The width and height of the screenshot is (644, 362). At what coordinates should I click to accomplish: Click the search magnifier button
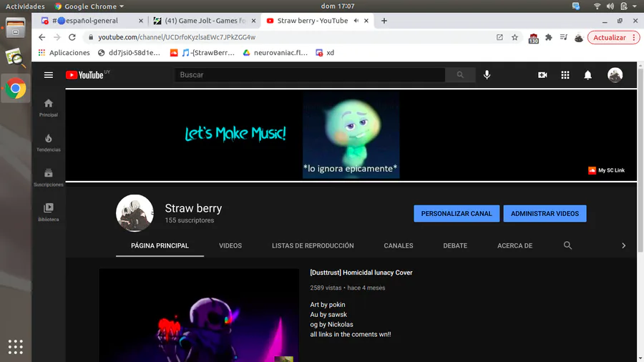[460, 74]
